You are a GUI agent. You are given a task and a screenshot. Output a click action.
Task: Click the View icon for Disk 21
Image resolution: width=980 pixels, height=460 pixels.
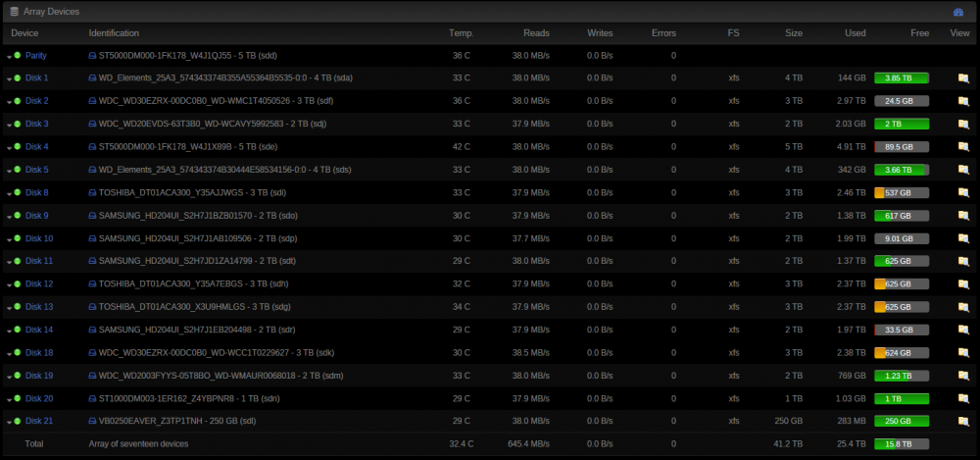pos(963,421)
